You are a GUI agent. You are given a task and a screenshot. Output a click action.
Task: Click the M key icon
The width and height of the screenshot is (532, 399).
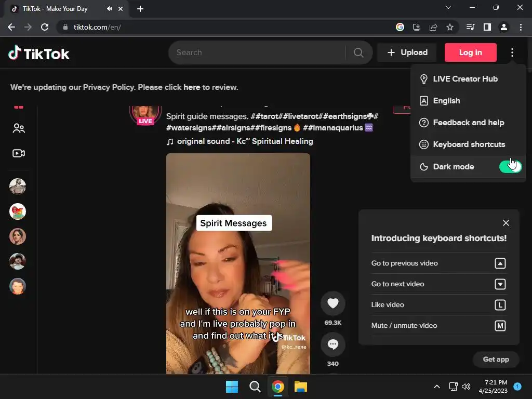[500, 326]
